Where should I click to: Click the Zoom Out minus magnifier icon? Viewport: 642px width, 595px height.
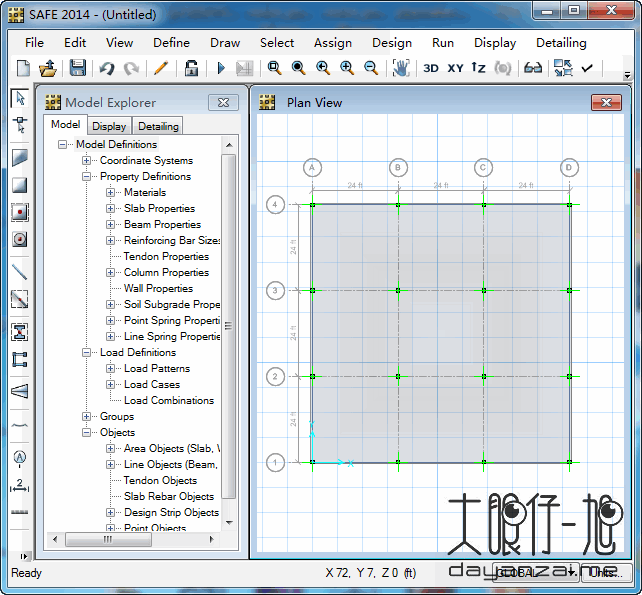pos(371,68)
